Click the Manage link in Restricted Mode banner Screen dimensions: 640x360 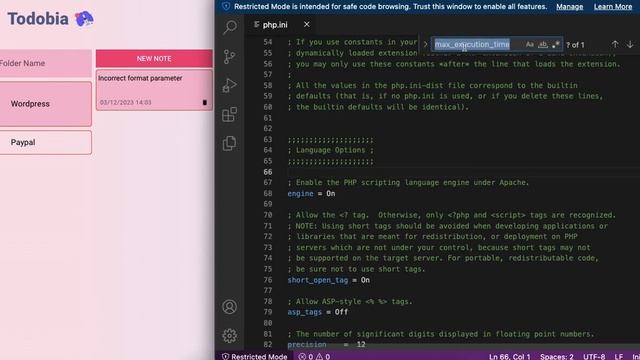(x=569, y=7)
